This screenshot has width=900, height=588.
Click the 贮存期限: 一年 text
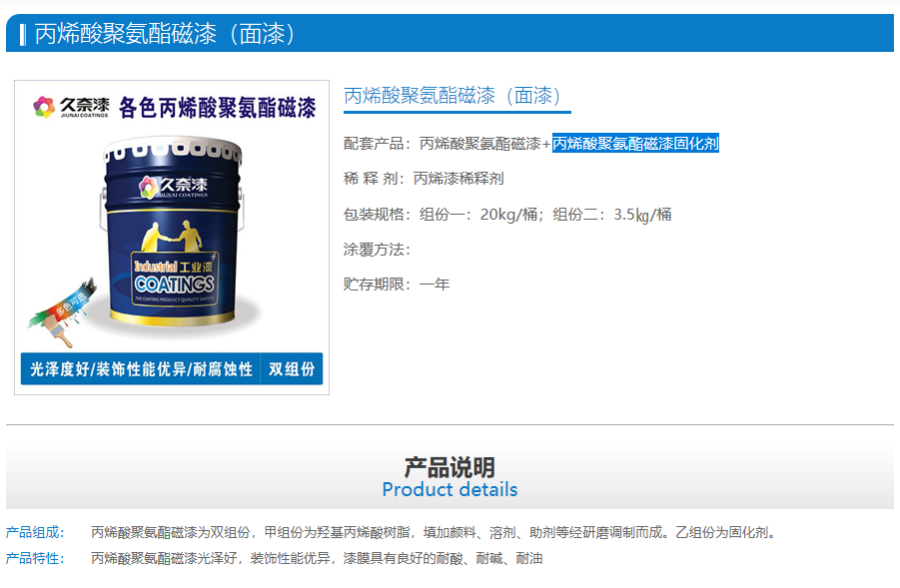[397, 284]
